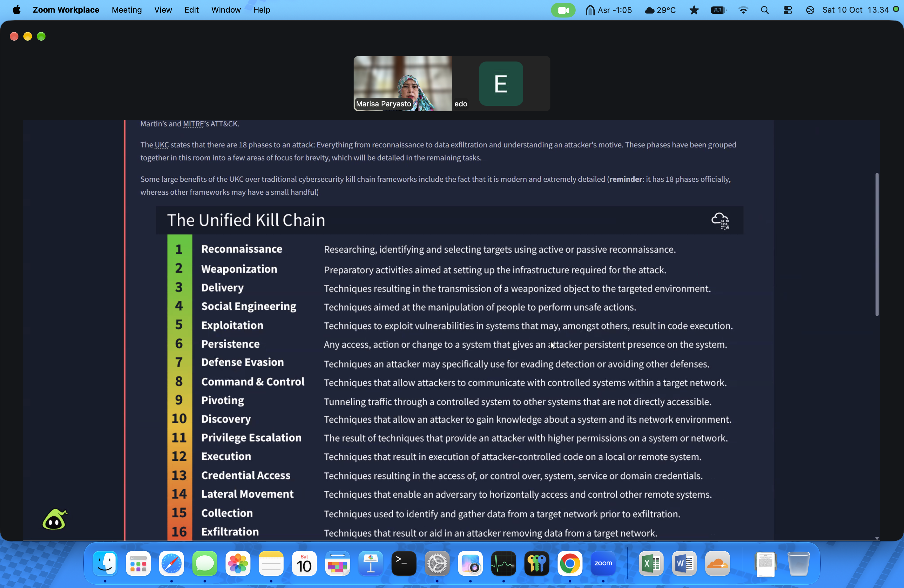Open Safari from the Dock
Viewport: 904px width, 588px height.
click(x=171, y=563)
